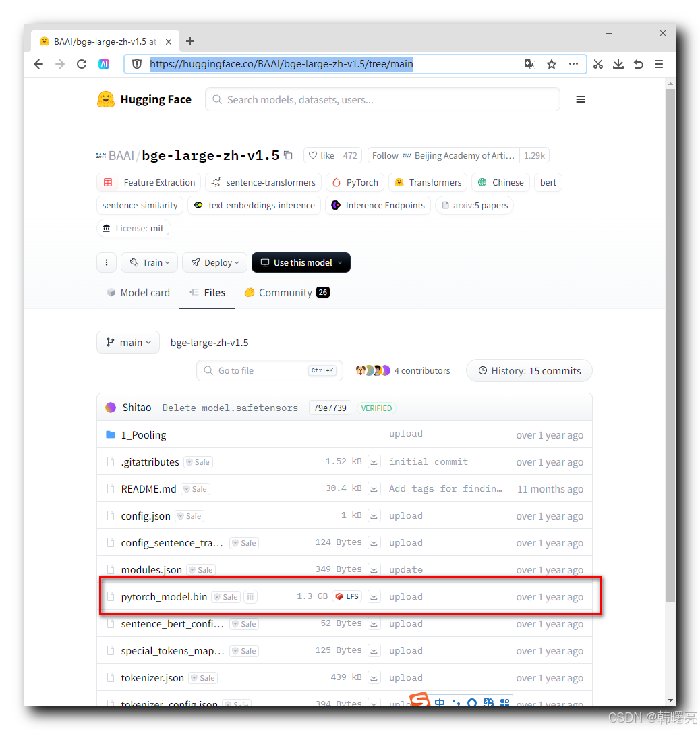Click the shield security icon in address bar
The image size is (700, 730).
coord(137,64)
